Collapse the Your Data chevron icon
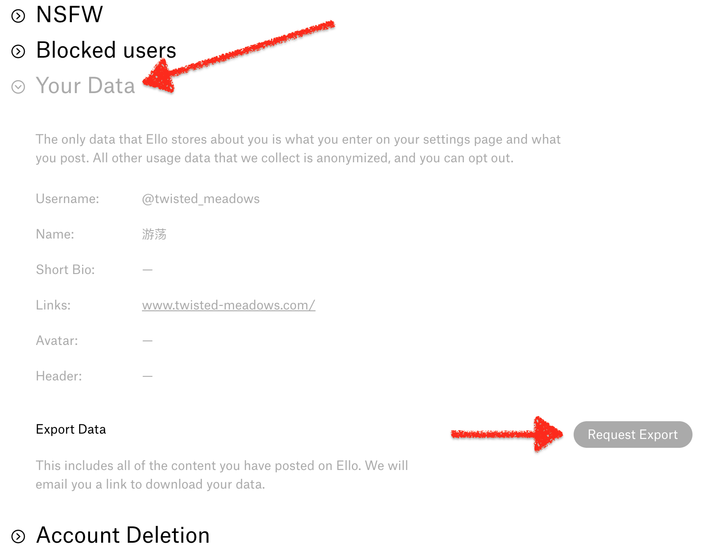The width and height of the screenshot is (728, 560). coord(18,87)
